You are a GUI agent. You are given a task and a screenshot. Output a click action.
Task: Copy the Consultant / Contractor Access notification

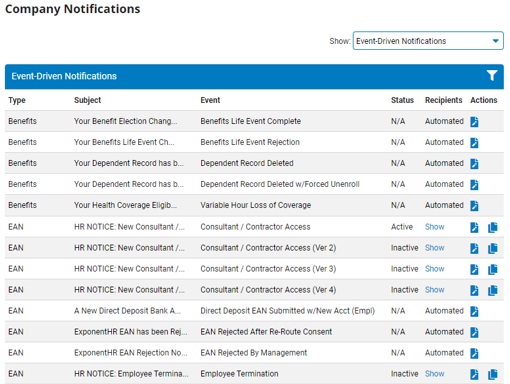493,227
